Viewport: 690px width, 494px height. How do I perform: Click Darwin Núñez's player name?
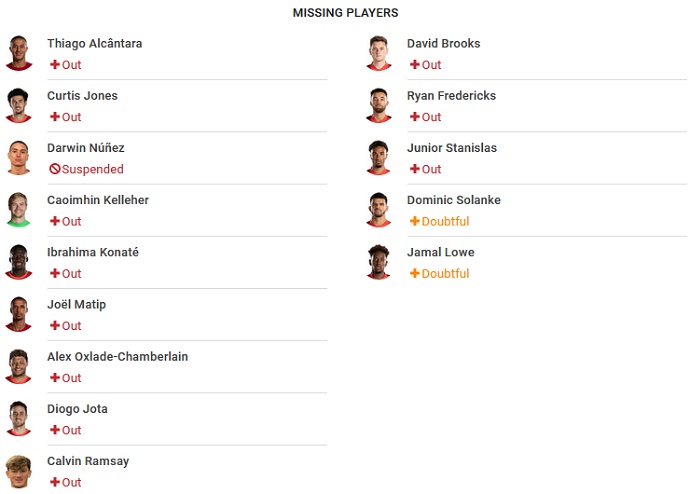click(85, 148)
